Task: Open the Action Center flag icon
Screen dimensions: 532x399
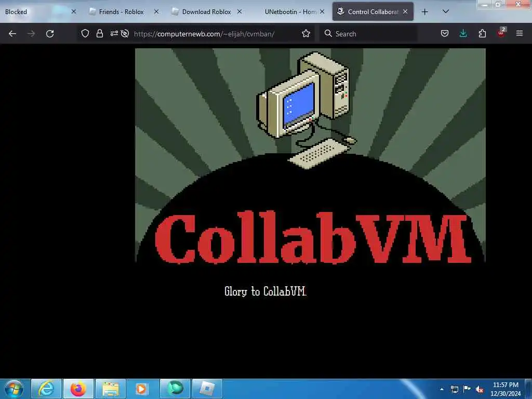Action: click(467, 389)
